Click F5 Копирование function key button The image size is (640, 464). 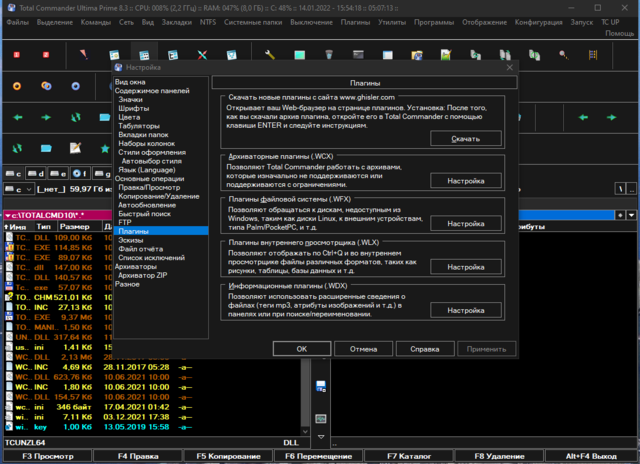coord(228,456)
